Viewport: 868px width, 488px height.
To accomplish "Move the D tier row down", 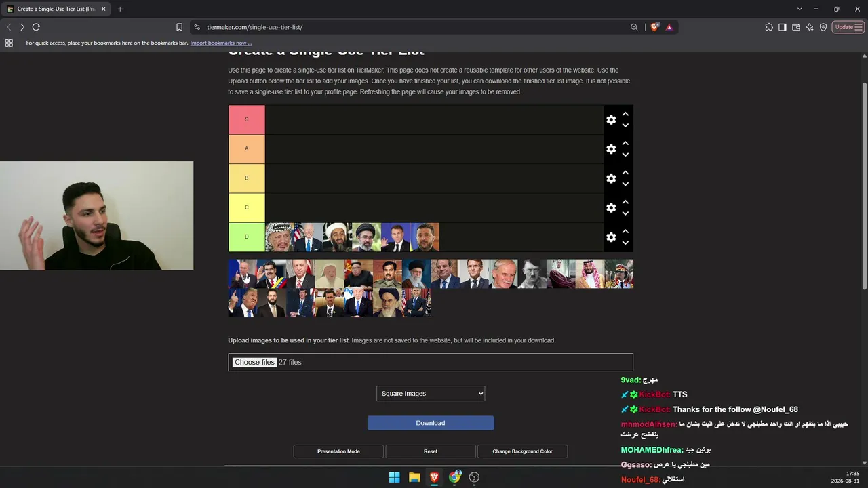I will (625, 243).
